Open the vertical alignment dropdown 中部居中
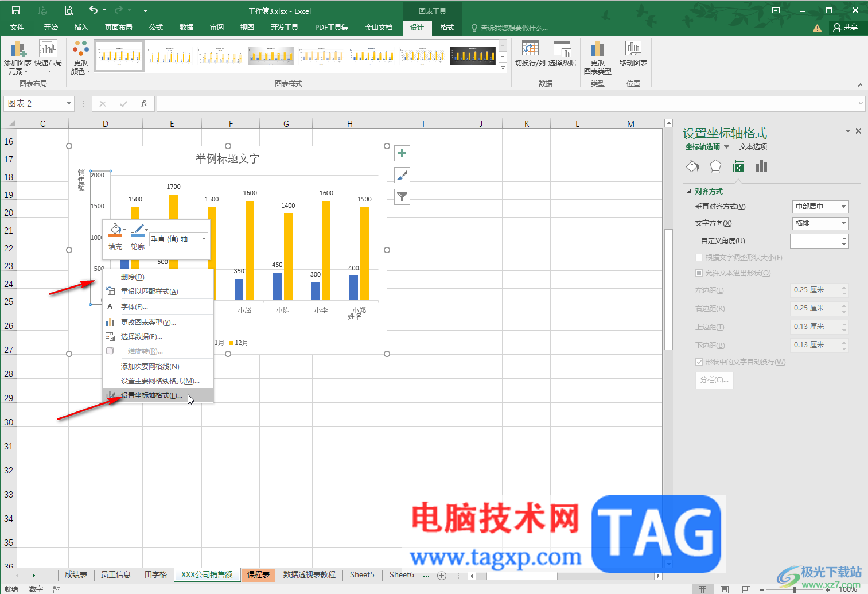This screenshot has height=594, width=868. tap(820, 207)
